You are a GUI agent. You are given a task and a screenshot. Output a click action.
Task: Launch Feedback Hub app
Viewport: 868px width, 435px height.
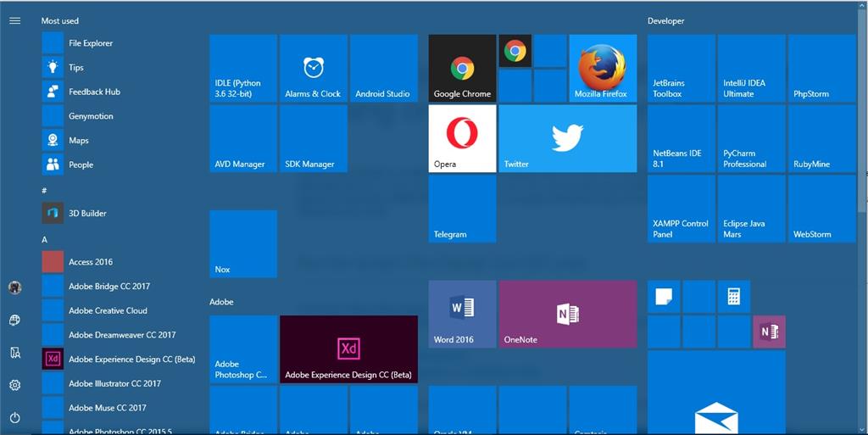[120, 92]
